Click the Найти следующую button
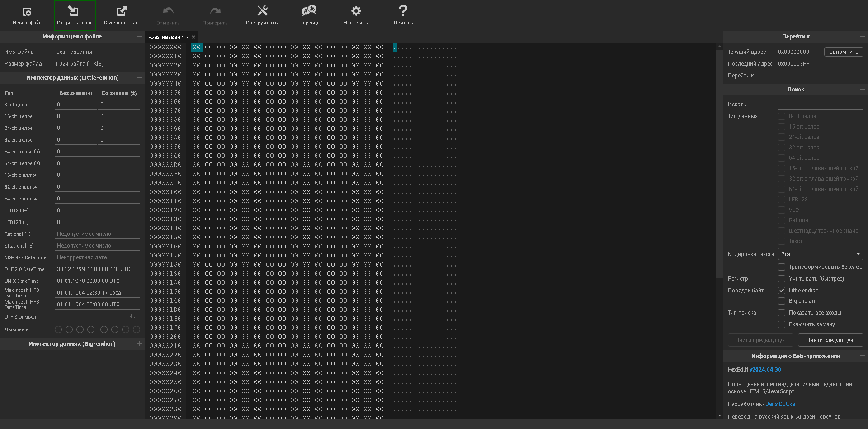 pyautogui.click(x=830, y=340)
